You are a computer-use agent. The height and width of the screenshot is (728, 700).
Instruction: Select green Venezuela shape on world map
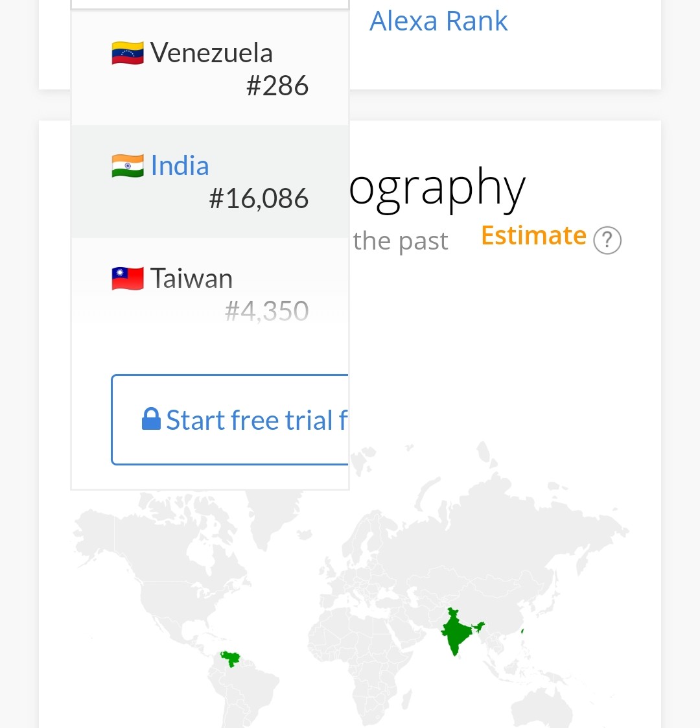(x=231, y=659)
